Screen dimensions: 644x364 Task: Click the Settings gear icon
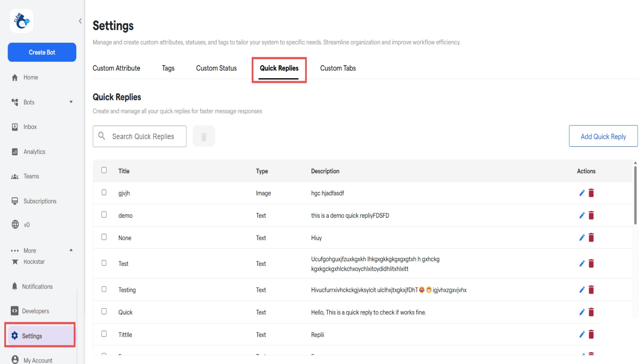(x=15, y=336)
